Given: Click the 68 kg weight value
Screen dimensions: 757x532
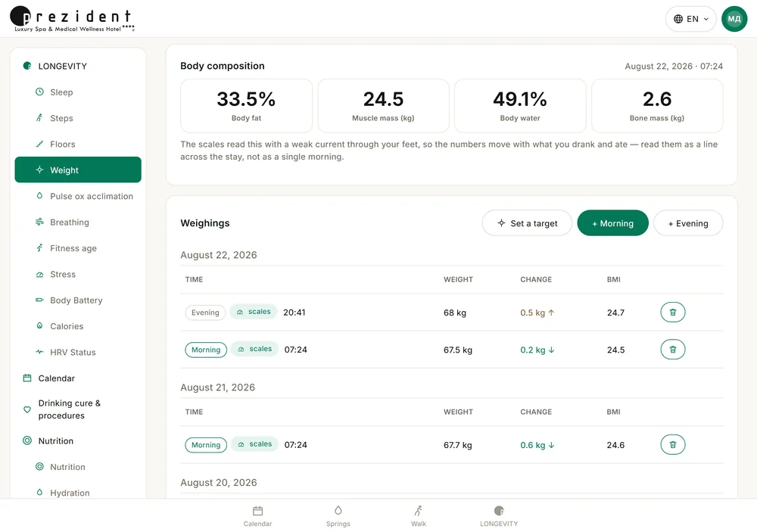Looking at the screenshot, I should click(455, 313).
